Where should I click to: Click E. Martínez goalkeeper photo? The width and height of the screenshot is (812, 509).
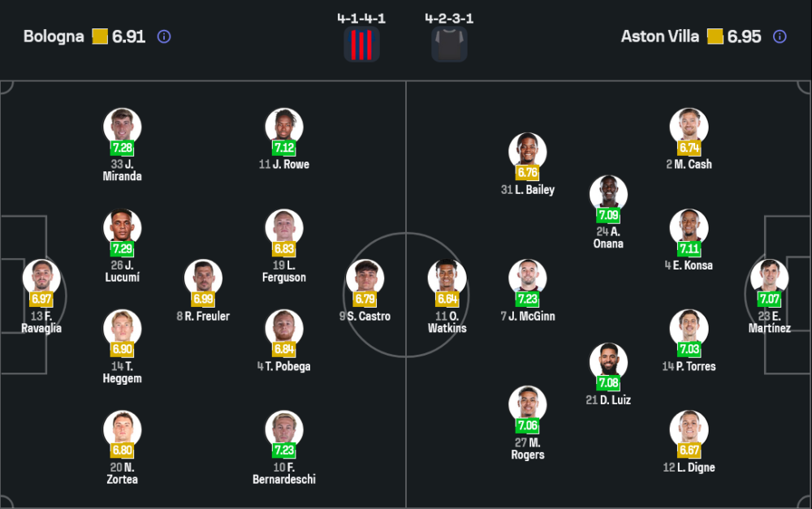coord(769,278)
